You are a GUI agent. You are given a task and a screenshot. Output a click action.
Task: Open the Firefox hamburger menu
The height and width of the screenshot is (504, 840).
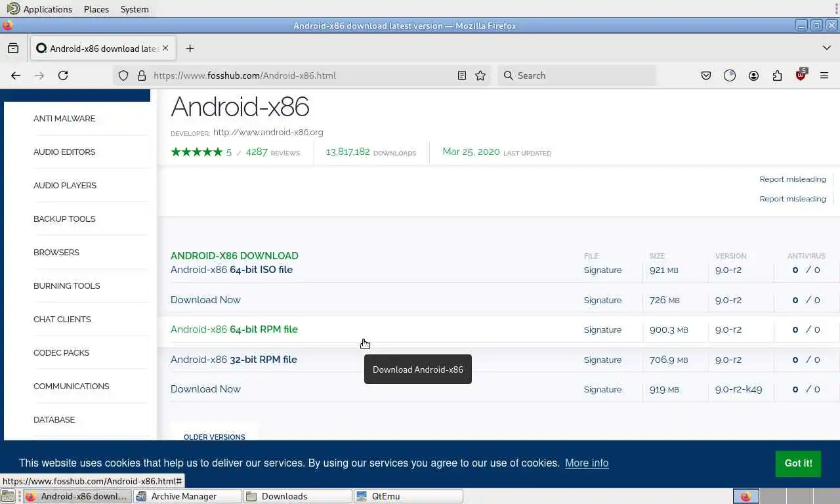[x=824, y=75]
